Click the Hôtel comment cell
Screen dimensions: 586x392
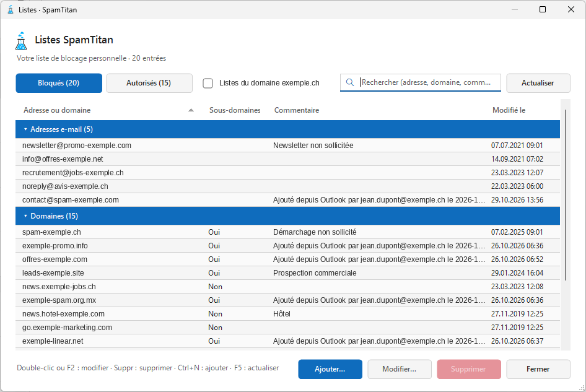(282, 314)
